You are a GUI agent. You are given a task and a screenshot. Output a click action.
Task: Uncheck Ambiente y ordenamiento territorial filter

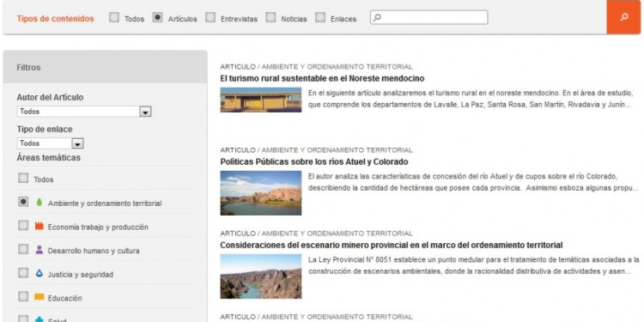tap(23, 202)
